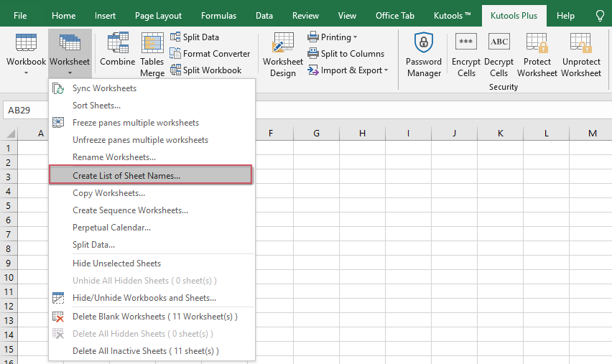Select the Decrypt Cells tool
Screen dimensions: 612x364
click(499, 56)
